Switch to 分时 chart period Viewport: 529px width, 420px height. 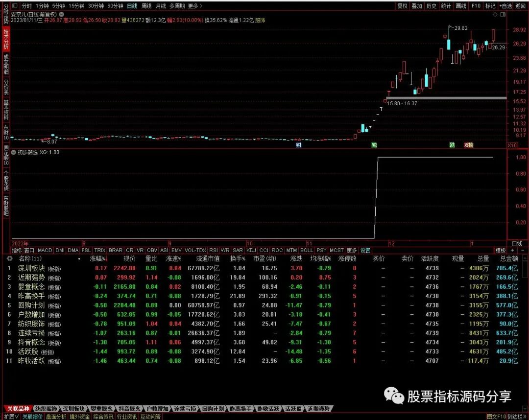pyautogui.click(x=26, y=6)
